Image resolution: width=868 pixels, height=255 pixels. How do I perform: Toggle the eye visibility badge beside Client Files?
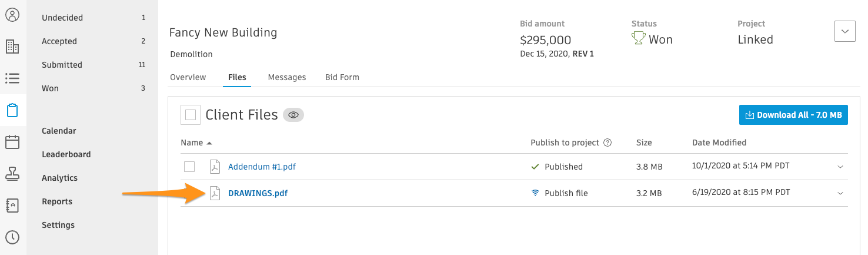[x=293, y=115]
